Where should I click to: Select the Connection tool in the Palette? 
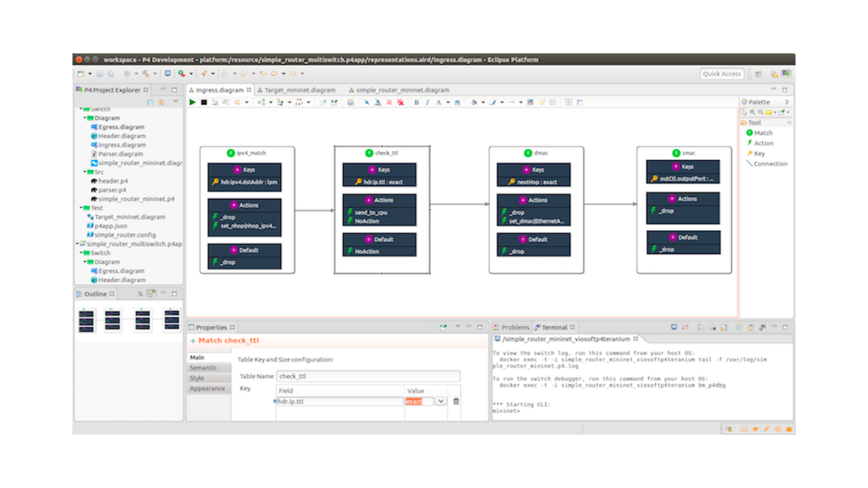pos(768,164)
